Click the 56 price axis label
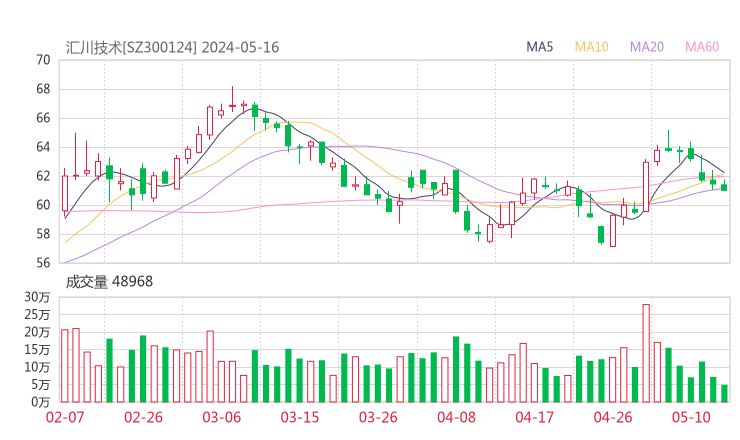 pos(43,263)
